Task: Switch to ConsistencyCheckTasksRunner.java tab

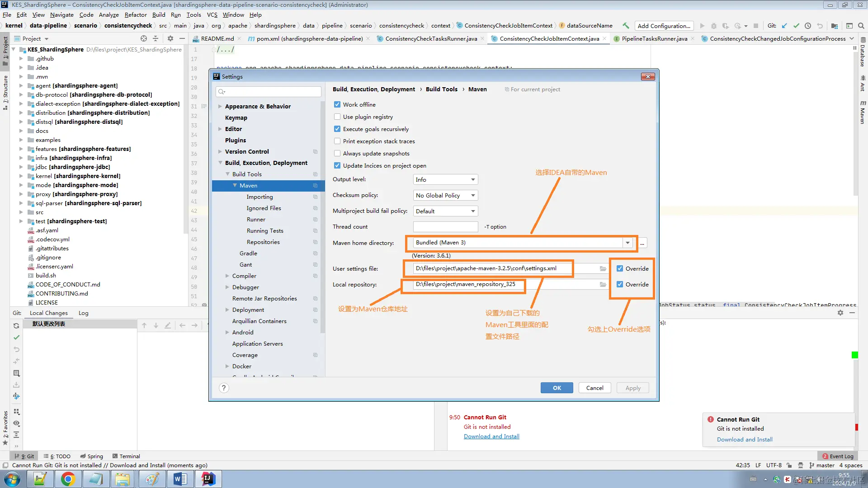Action: [x=431, y=38]
